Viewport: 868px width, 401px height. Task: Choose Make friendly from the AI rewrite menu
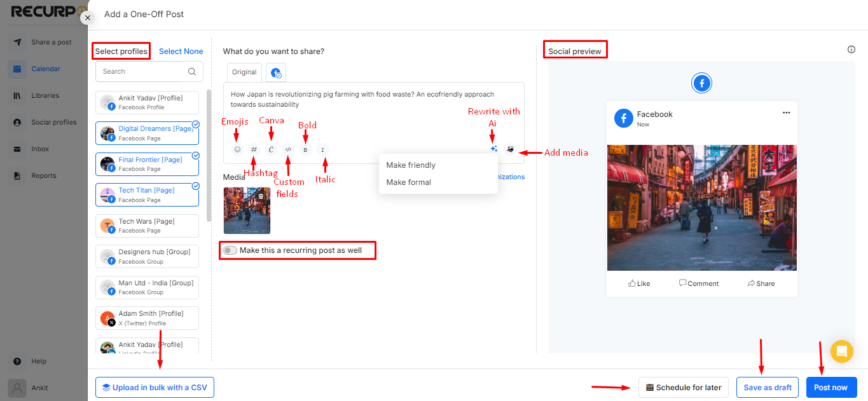pos(437,165)
